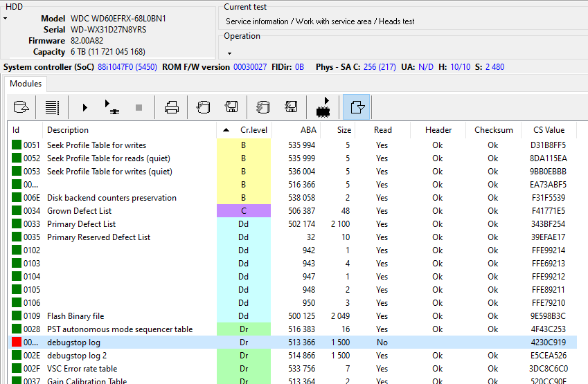Select 'Seek Profile Table for writes' row
588x384 pixels.
pyautogui.click(x=292, y=145)
